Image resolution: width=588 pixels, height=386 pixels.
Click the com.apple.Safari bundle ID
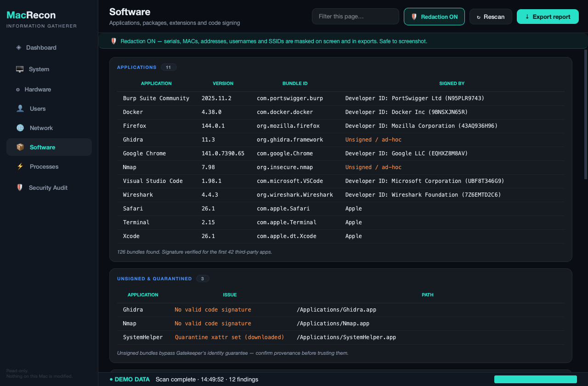click(x=283, y=209)
